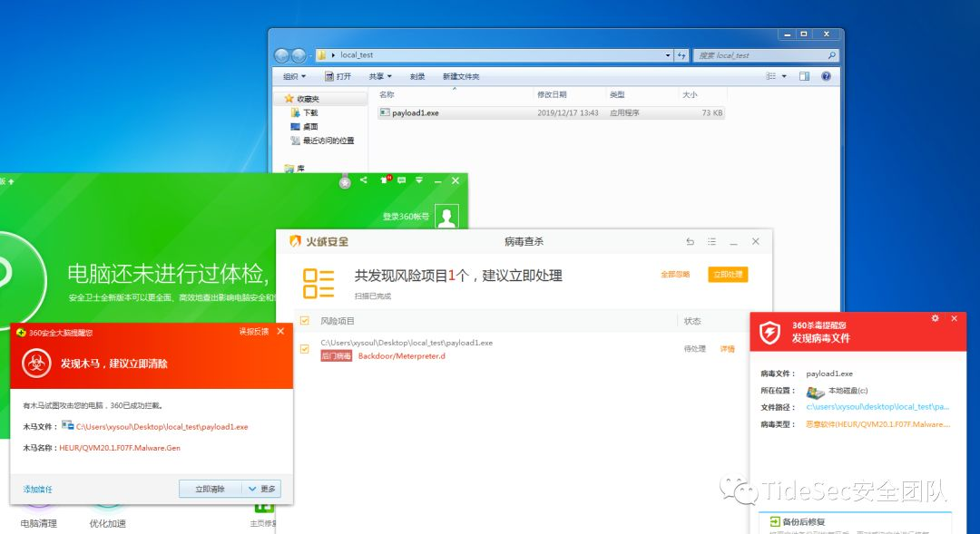The width and height of the screenshot is (980, 534).
Task: Open 详情 link for detected item
Action: (728, 349)
